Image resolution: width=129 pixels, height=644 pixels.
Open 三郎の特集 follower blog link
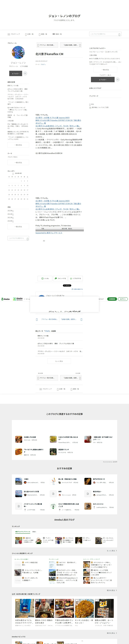point(93,55)
